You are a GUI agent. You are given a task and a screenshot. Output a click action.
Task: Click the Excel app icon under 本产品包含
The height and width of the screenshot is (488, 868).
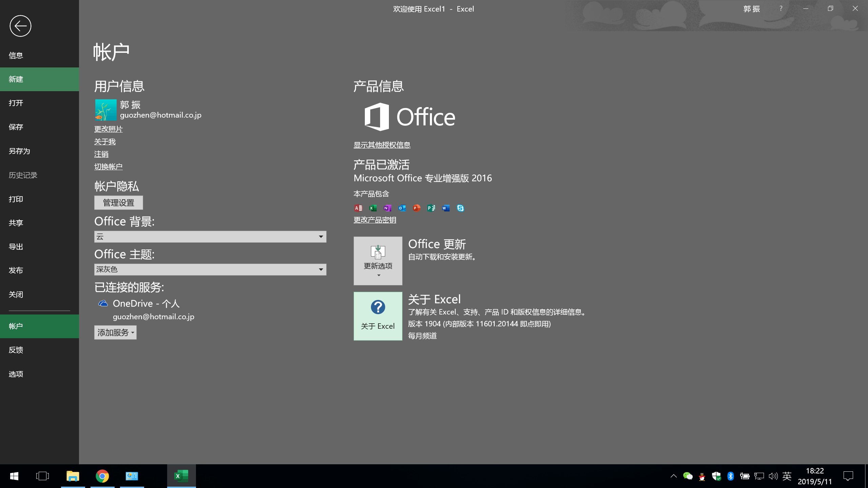pyautogui.click(x=373, y=208)
